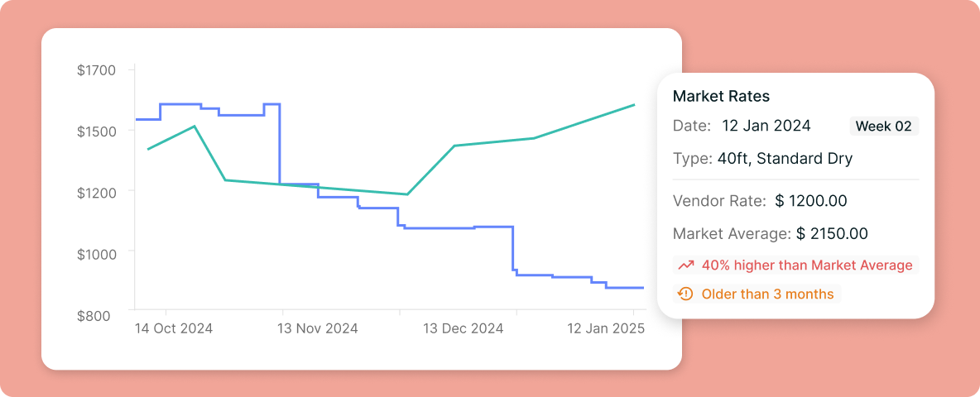Click the green line peak near October
Image resolution: width=980 pixels, height=397 pixels.
(x=195, y=126)
